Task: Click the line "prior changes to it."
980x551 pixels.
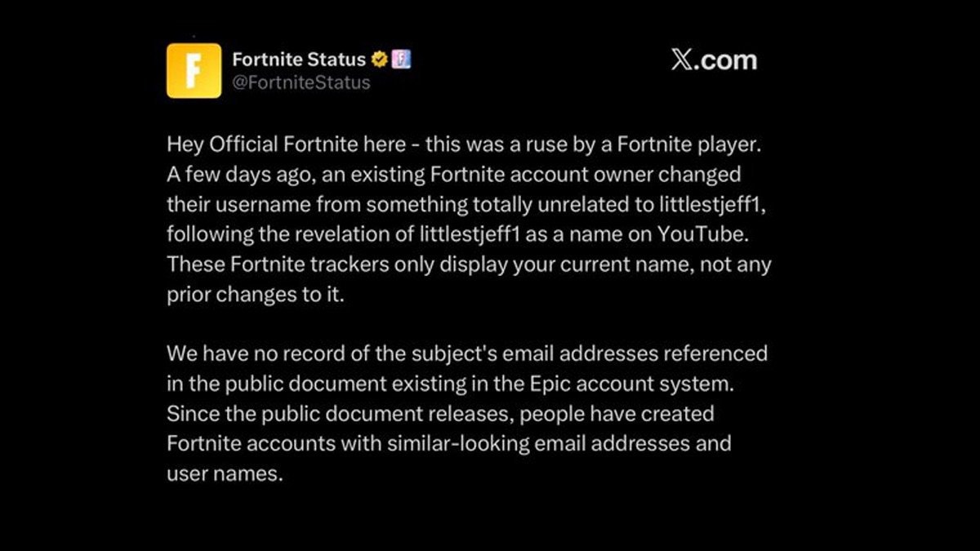Action: pyautogui.click(x=256, y=295)
